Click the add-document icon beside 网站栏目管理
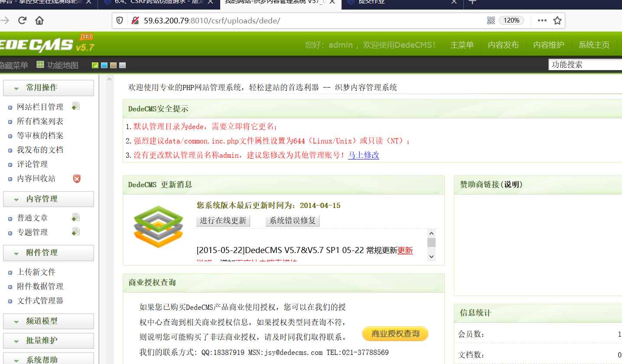 tap(76, 106)
